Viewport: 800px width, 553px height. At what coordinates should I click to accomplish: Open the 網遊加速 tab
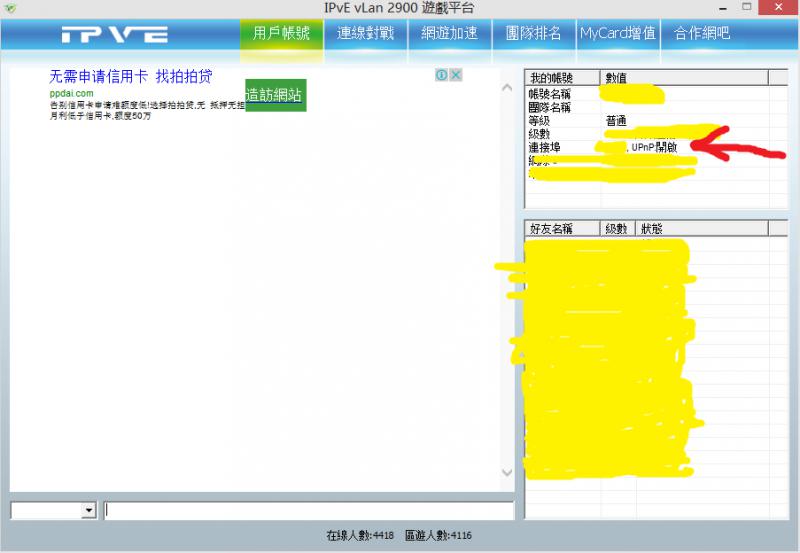(x=450, y=34)
